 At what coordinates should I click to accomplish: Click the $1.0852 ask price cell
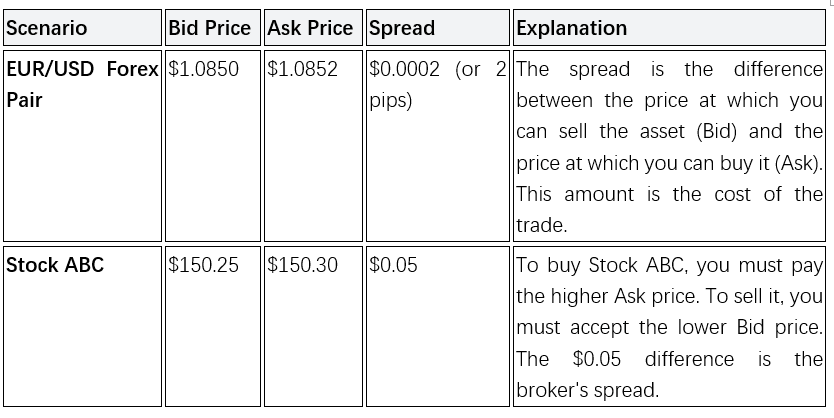coord(303,70)
